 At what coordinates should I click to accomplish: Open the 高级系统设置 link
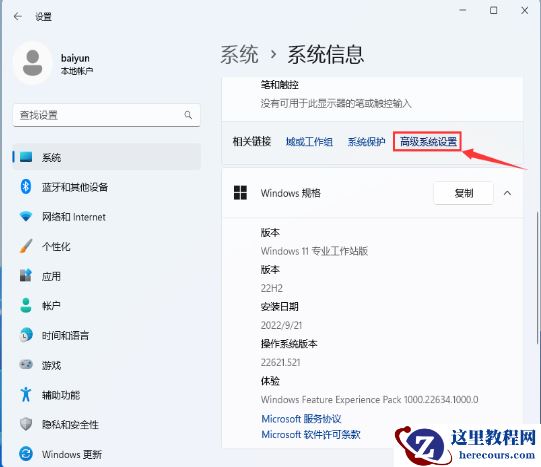428,141
